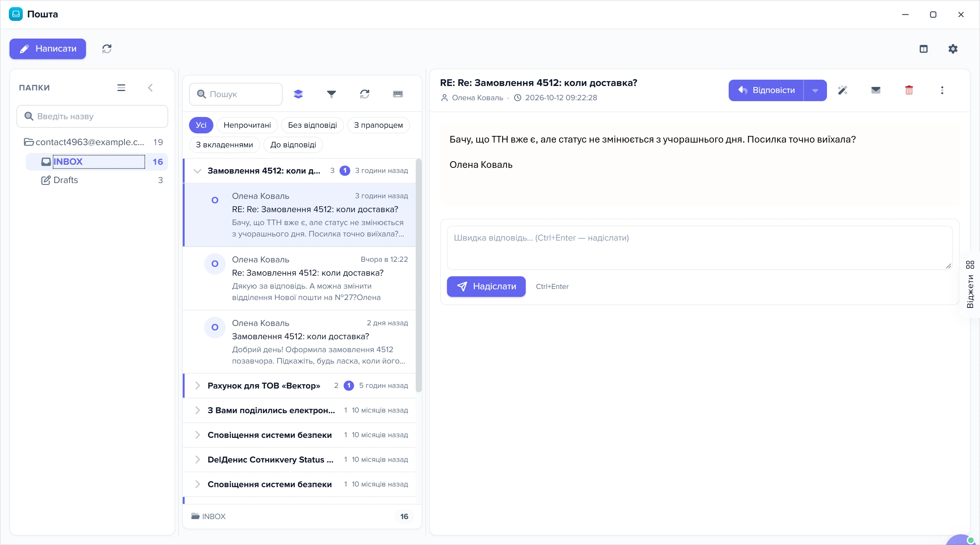Open keyboard shortcuts icon in list toolbar
Screen dimensions: 980x545
(x=398, y=94)
